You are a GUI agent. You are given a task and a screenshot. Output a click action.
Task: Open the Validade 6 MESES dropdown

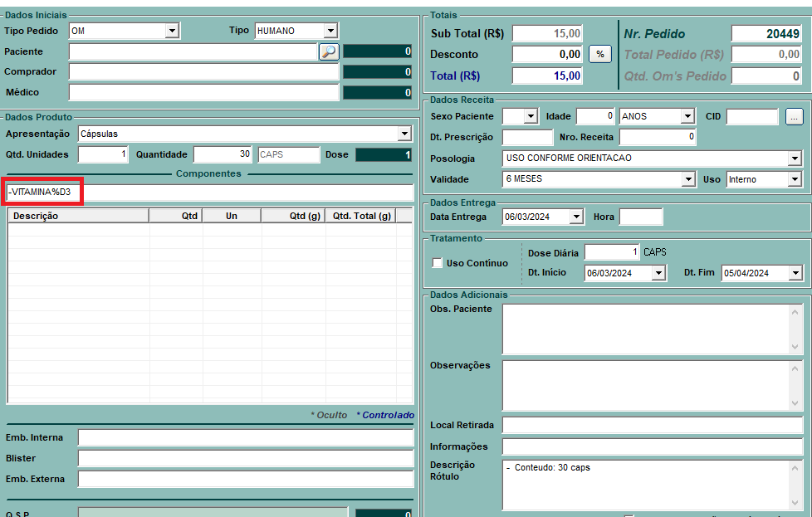tap(687, 179)
